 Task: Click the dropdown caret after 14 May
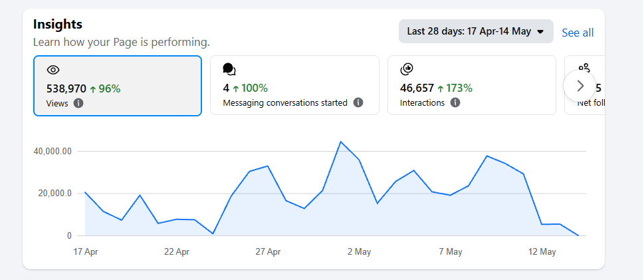click(x=540, y=32)
